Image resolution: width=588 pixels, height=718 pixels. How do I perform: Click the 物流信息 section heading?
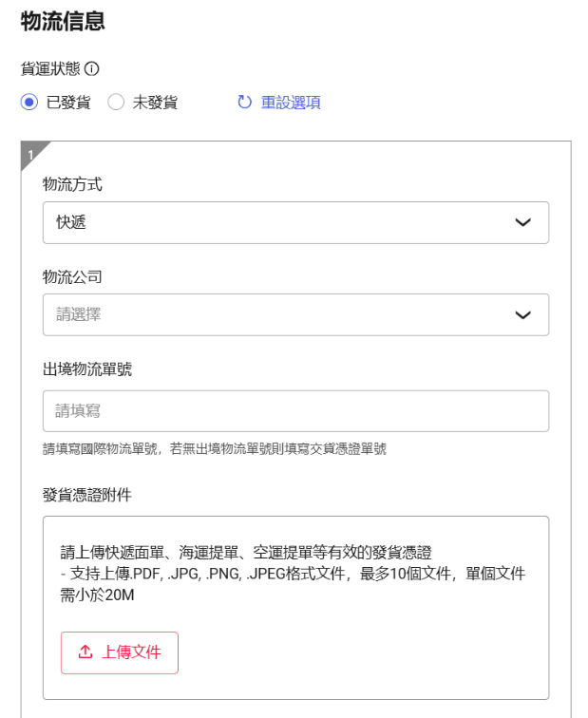click(63, 21)
